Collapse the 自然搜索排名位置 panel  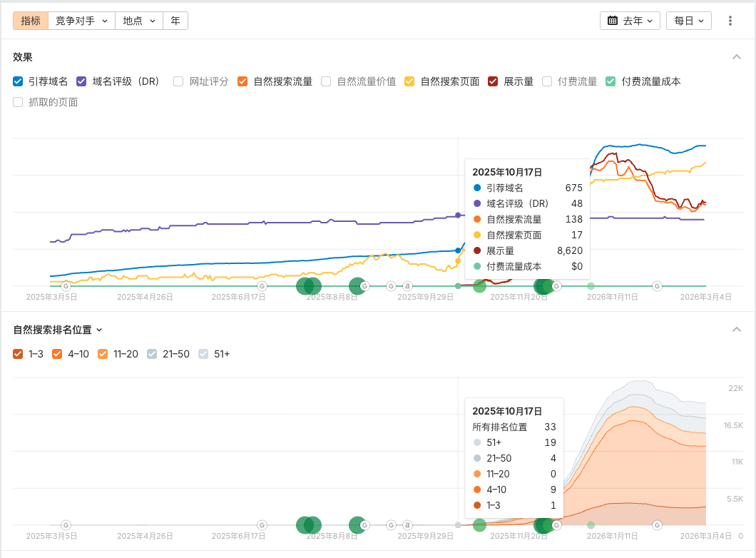[737, 329]
